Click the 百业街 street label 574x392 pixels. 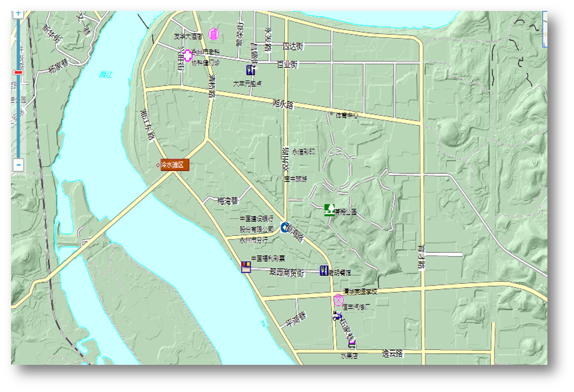287,64
